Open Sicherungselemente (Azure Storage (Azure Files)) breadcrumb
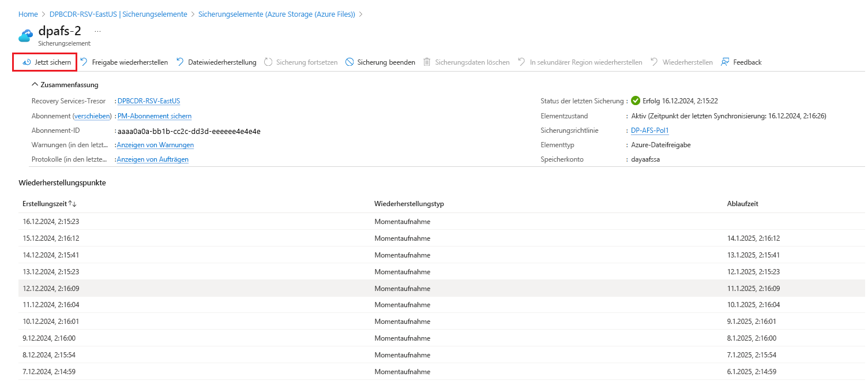Viewport: 868px width, 388px height. click(x=277, y=14)
